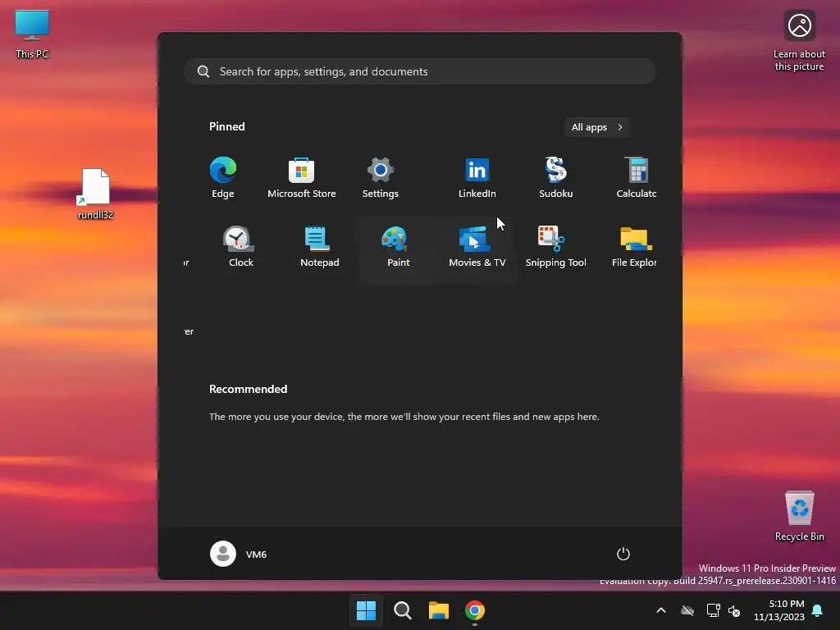Viewport: 840px width, 630px height.
Task: Select the rundll32 desktop shortcut
Action: click(x=95, y=194)
